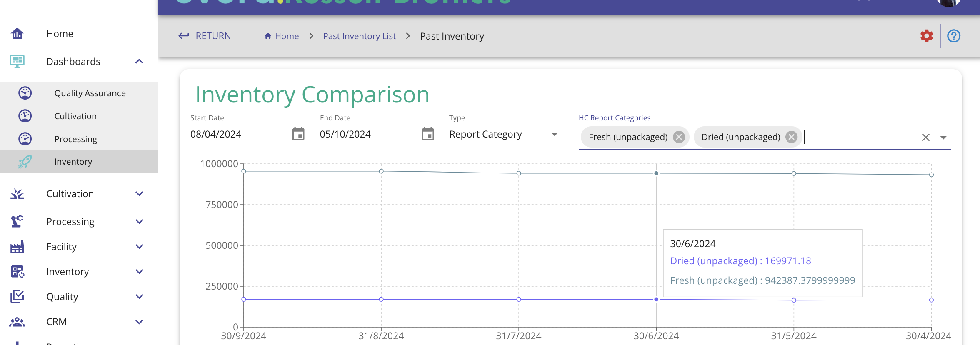Click the Processing robot arm icon
This screenshot has height=345, width=980.
[17, 221]
